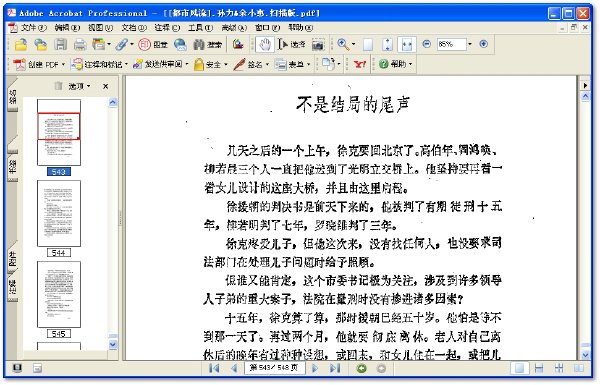The width and height of the screenshot is (600, 385).
Task: Expand the Organizer dropdown arrow
Action: [x=109, y=44]
